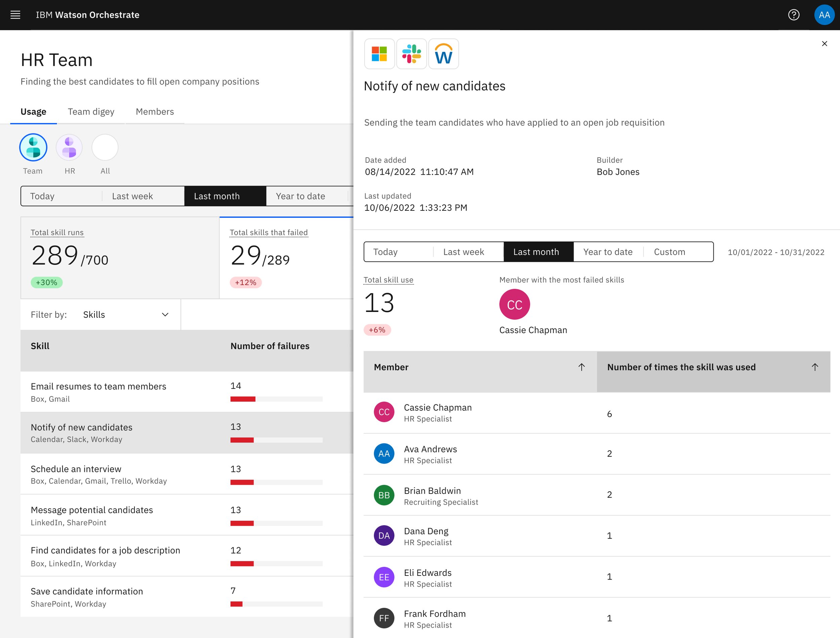Switch to the Team digey tab
This screenshot has width=840, height=638.
pyautogui.click(x=91, y=112)
